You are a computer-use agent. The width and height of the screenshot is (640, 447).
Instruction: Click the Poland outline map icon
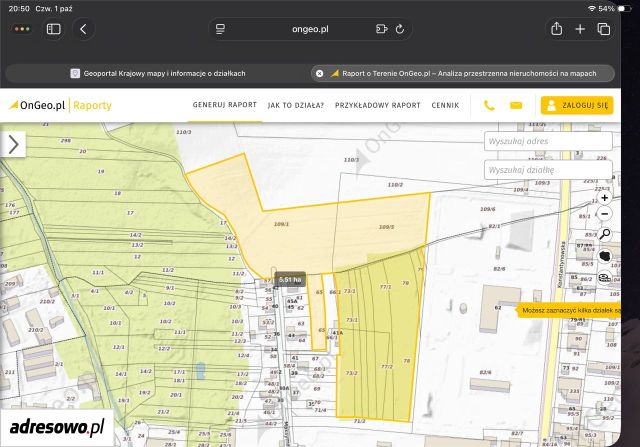604,256
